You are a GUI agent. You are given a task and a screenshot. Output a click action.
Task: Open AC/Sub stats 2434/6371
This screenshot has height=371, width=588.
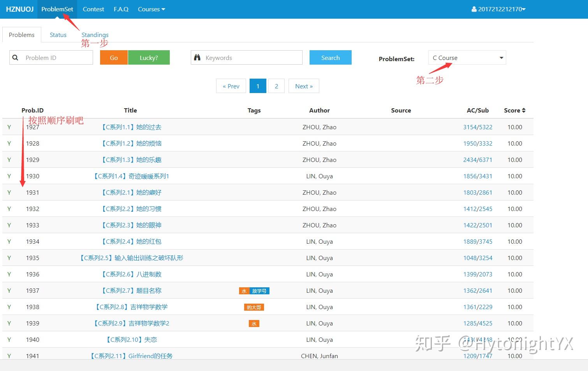pyautogui.click(x=478, y=160)
